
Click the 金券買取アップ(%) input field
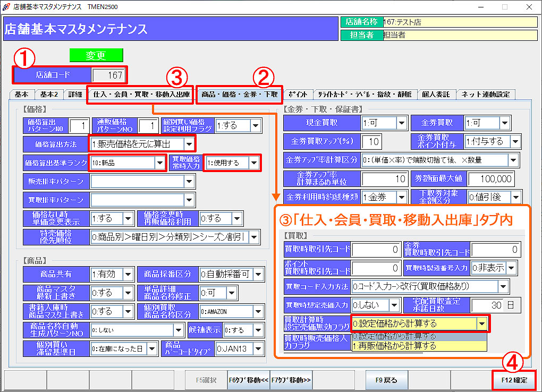click(371, 141)
